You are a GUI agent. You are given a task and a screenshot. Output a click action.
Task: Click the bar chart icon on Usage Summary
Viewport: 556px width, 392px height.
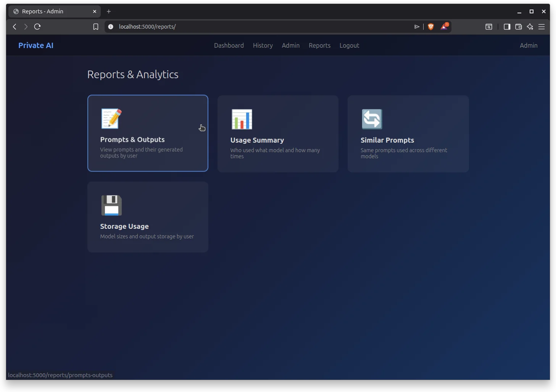pyautogui.click(x=242, y=119)
